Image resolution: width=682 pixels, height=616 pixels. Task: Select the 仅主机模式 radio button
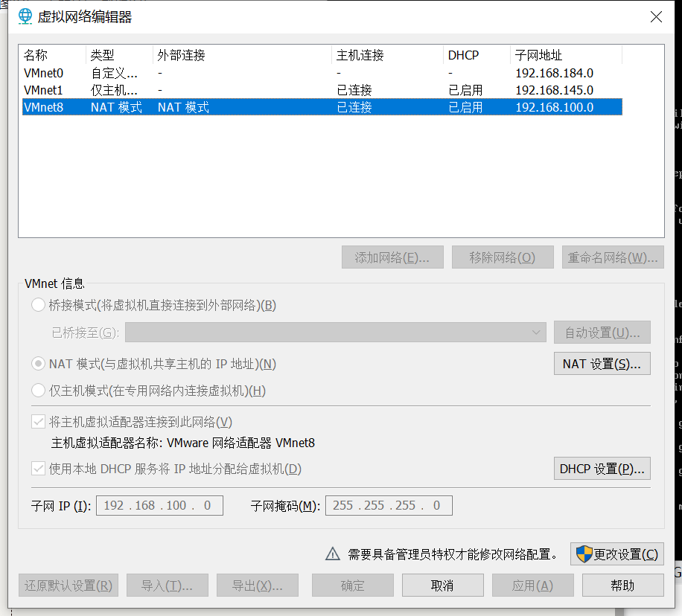coord(38,391)
